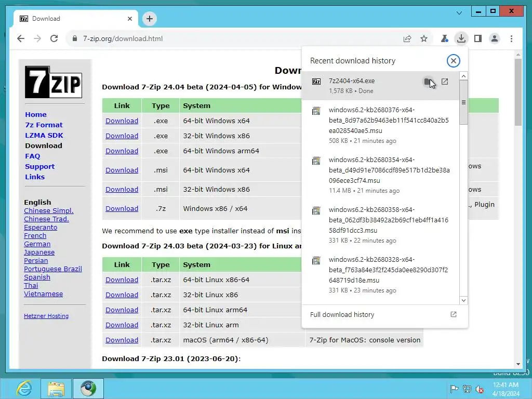Click the page scrollbar down arrow
532x399 pixels.
tap(518, 364)
